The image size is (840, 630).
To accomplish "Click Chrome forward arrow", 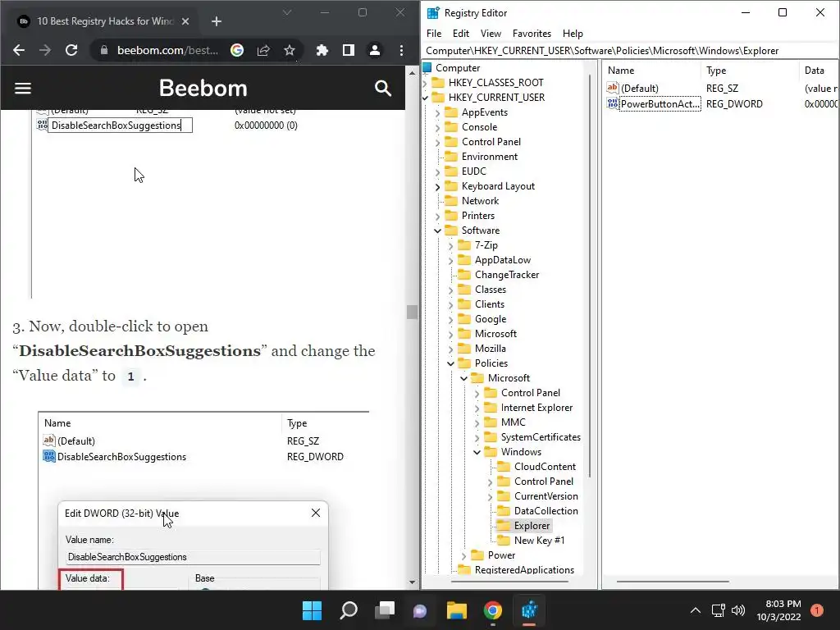I will pos(45,50).
